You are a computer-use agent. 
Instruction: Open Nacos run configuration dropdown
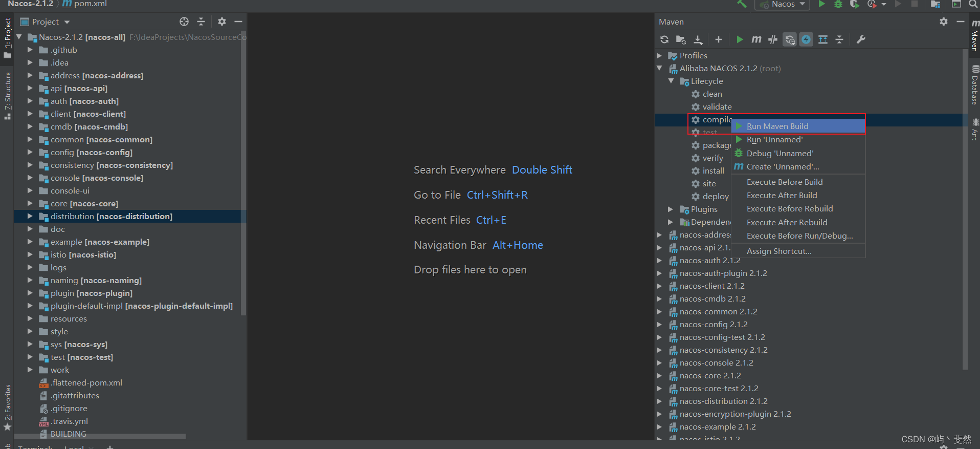tap(783, 4)
